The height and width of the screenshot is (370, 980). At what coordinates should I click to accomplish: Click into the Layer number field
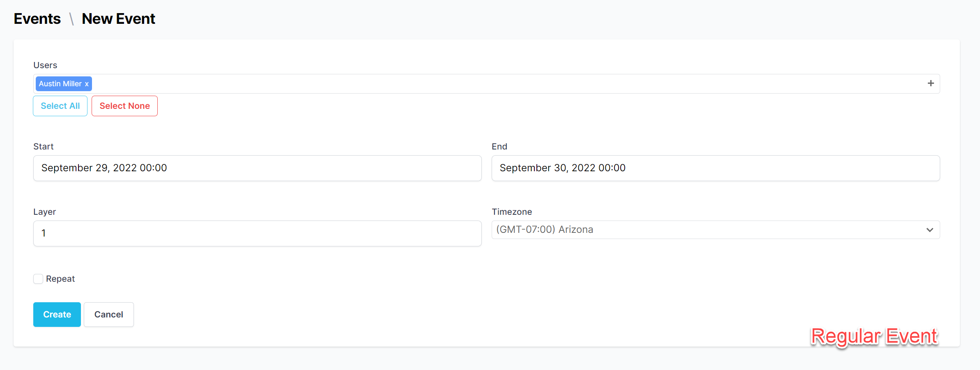point(257,233)
